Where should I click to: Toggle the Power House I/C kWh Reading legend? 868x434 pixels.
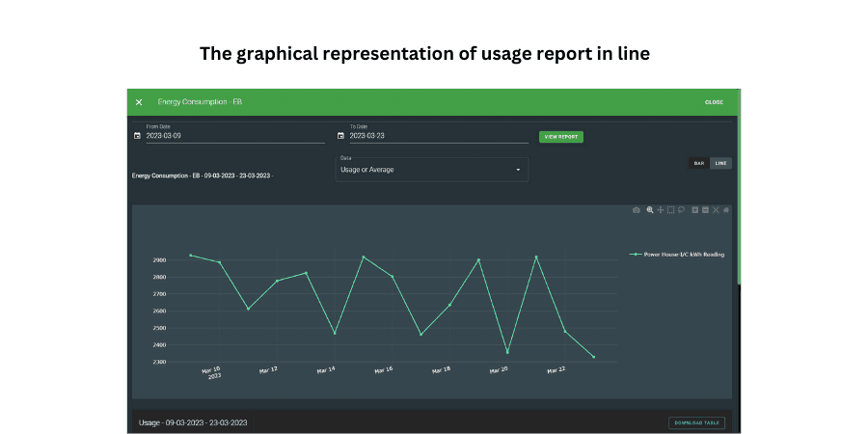coord(677,255)
